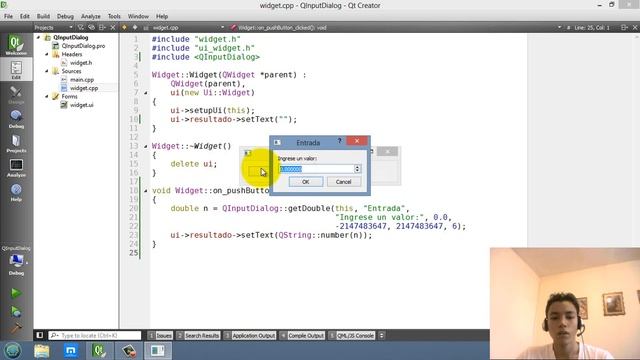
Task: Show the Issues output pane
Action: tap(160, 335)
